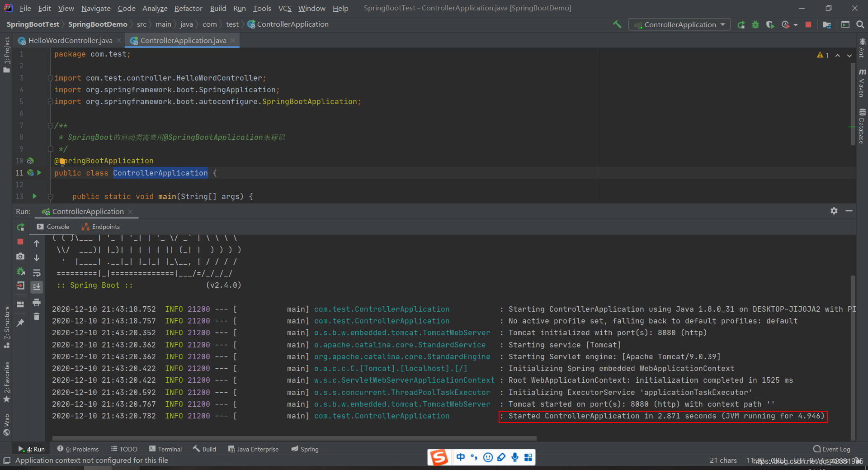Attach debugger icon in Run panel
This screenshot has height=470, width=868.
click(x=20, y=271)
